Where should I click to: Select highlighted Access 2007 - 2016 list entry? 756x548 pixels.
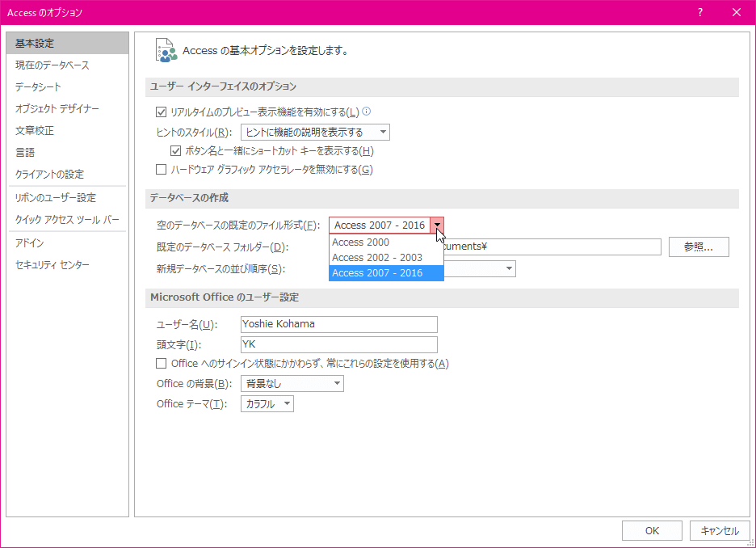[386, 273]
